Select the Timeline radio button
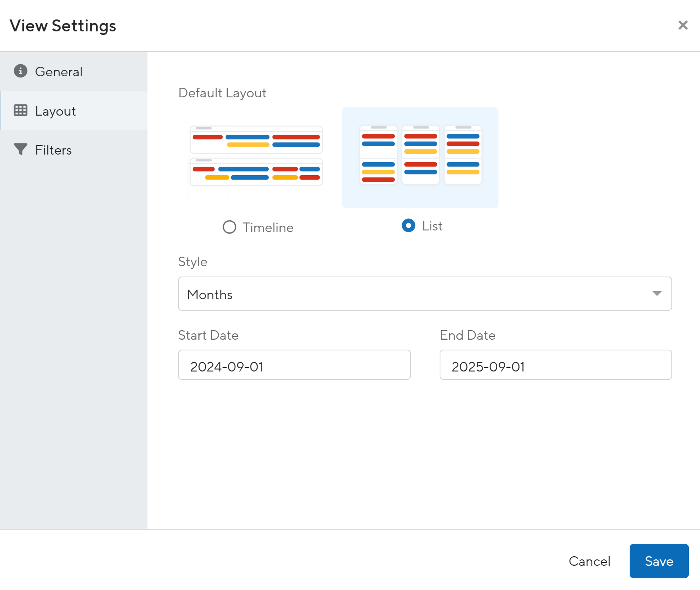Viewport: 700px width, 590px height. (229, 227)
